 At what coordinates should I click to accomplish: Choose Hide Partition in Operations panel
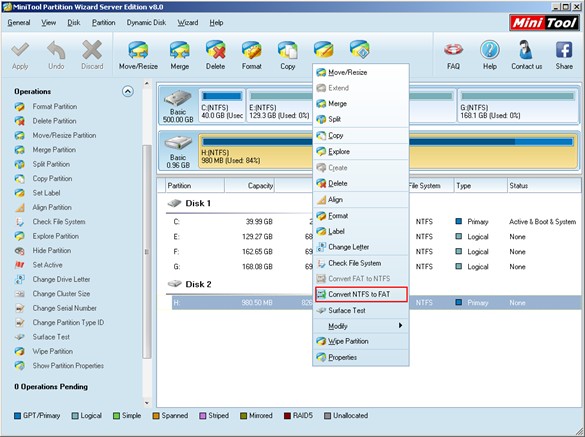point(51,250)
